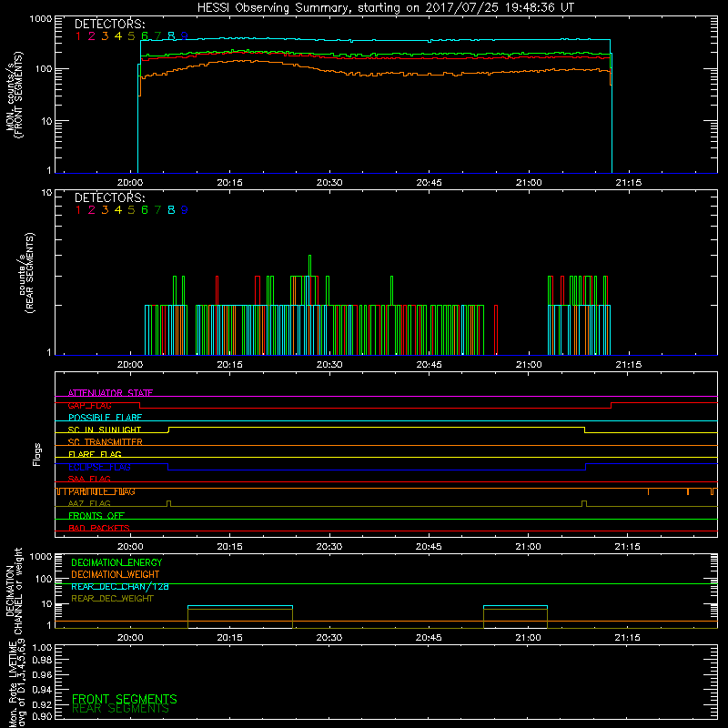
Task: Click Mon. Rate LIVETIME axis title
Action: [17, 682]
